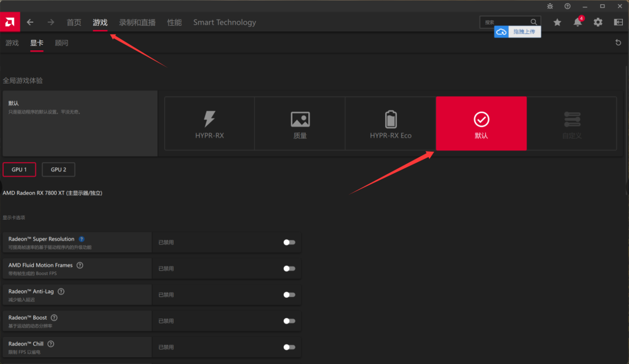Click the cloud upload icon

(x=501, y=32)
